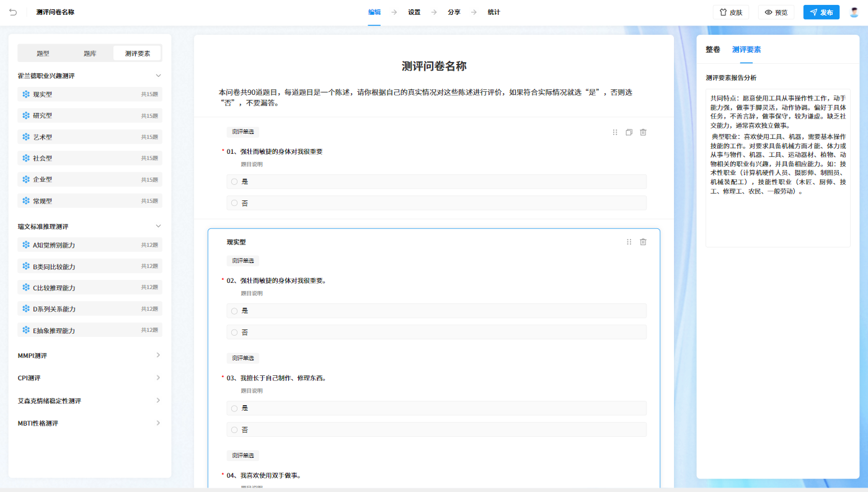This screenshot has height=492, width=868.
Task: Click the 发布 publish button
Action: point(821,12)
